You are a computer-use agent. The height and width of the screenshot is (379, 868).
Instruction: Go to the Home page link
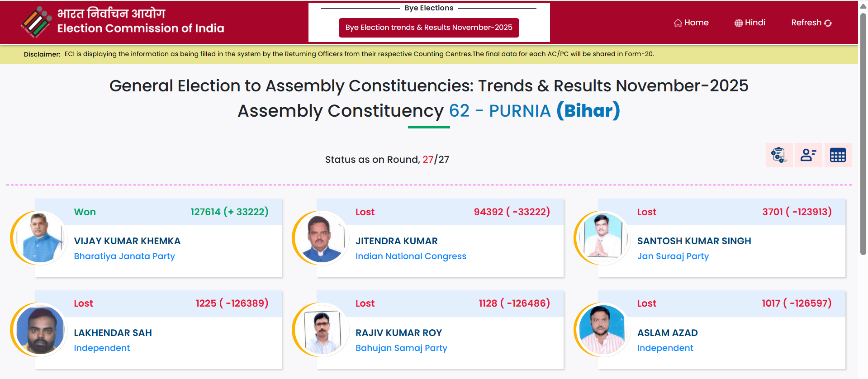pyautogui.click(x=696, y=23)
